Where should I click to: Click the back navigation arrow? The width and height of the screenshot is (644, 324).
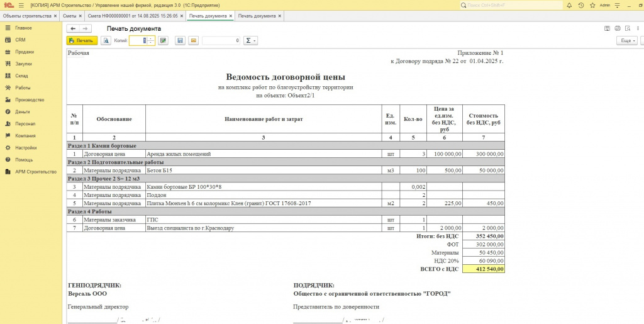click(x=73, y=28)
